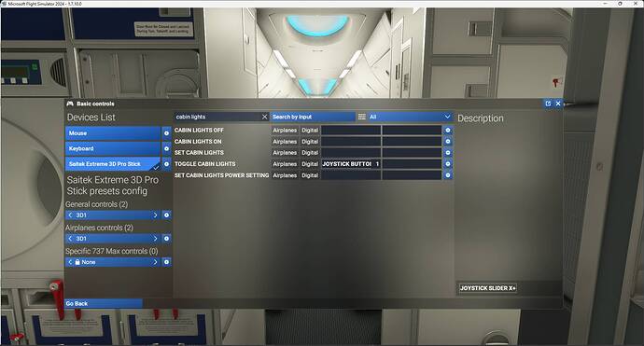This screenshot has height=346, width=644.
Task: Minimize the Microsoft Flight Simulator 2024 window
Action: coord(606,4)
